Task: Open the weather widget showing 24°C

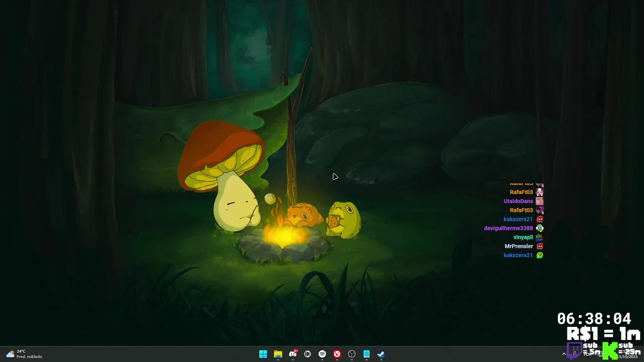Action: 24,354
